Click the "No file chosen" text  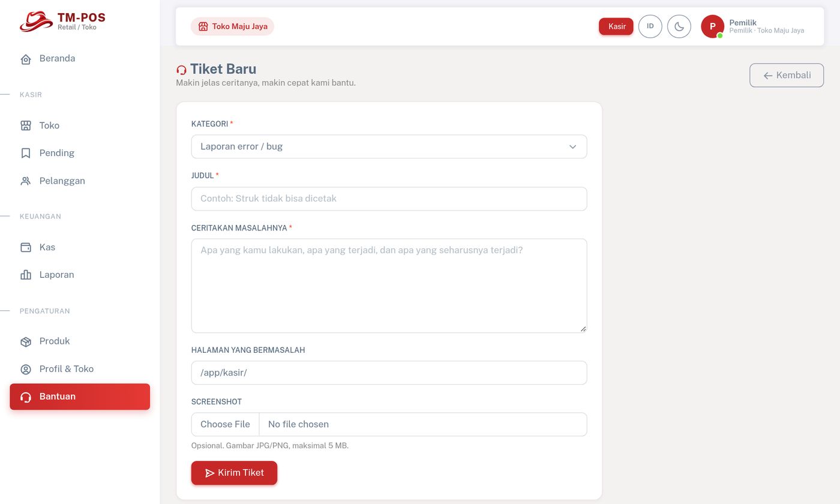[298, 424]
